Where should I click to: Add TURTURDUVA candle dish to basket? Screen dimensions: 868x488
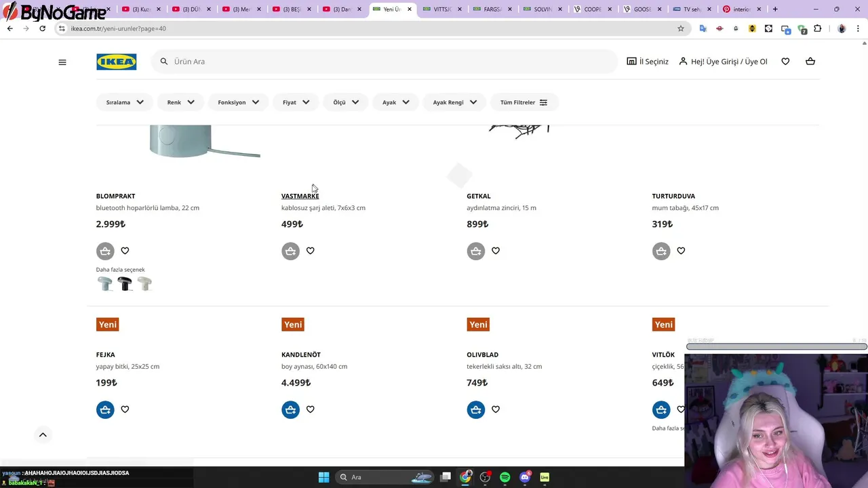(x=661, y=251)
